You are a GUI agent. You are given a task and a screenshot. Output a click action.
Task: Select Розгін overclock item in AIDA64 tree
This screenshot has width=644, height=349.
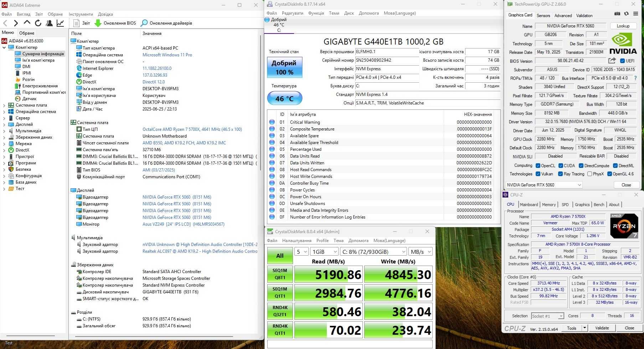[25, 79]
